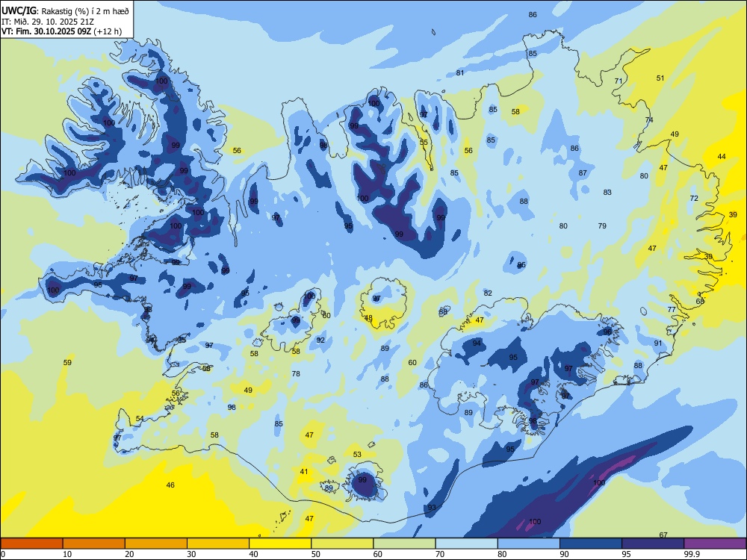747x560 pixels.
Task: Click the value '54' on the southwest peninsula
Action: point(140,419)
